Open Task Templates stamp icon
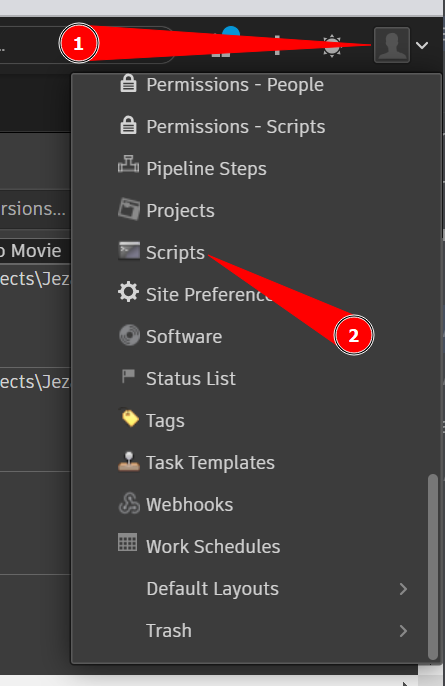 click(129, 462)
